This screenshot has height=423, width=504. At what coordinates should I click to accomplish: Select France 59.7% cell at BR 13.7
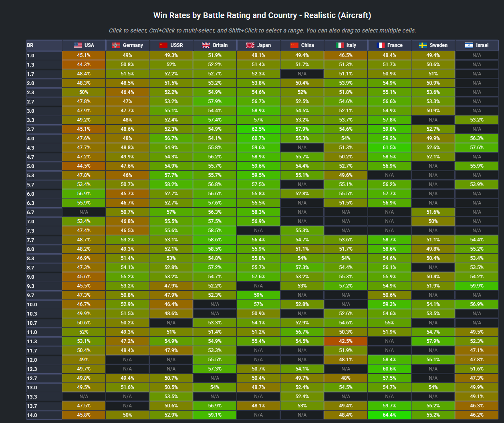click(x=389, y=406)
